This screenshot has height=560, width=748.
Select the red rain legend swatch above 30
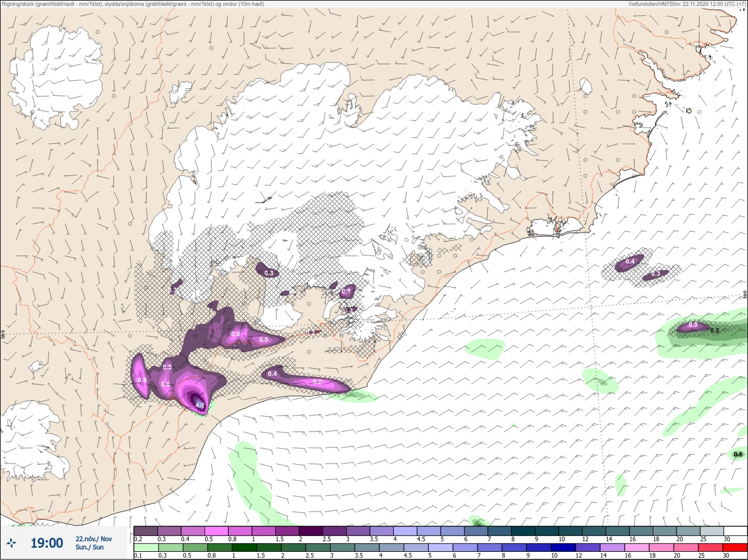click(x=735, y=548)
